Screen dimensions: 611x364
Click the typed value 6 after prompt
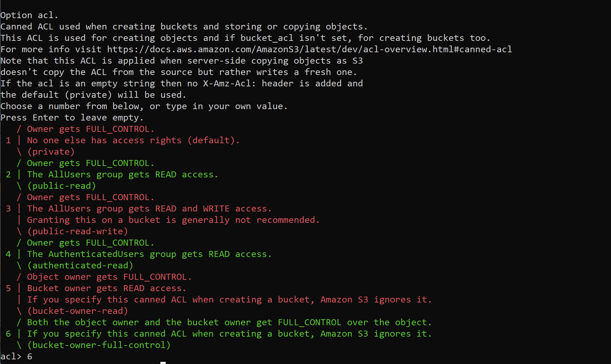point(30,357)
